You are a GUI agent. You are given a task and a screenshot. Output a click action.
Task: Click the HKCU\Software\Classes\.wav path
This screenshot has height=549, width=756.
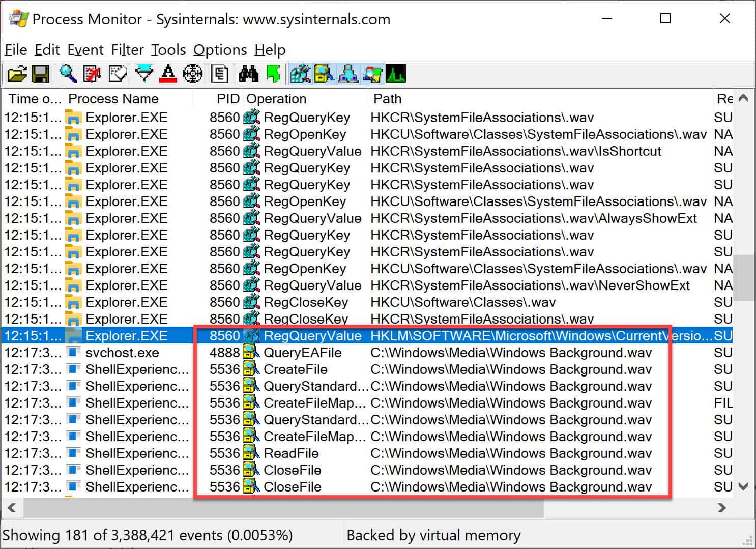click(x=463, y=302)
